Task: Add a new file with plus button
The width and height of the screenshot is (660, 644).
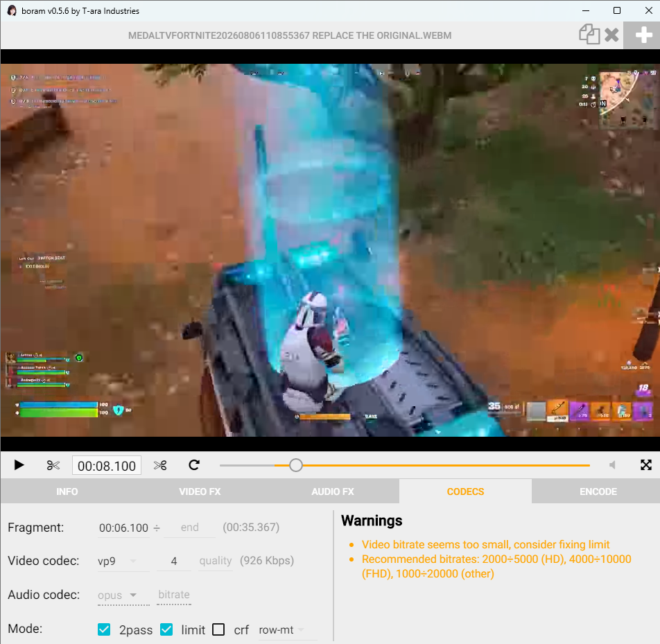Action: pos(643,35)
